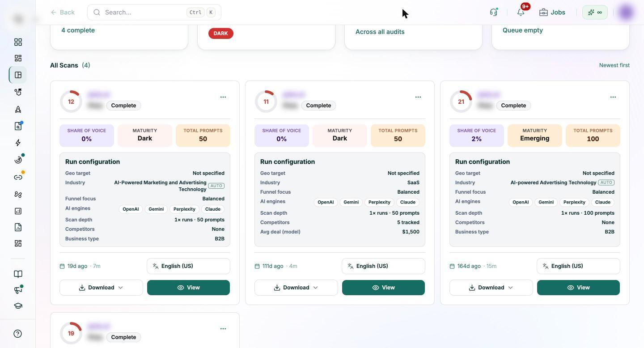The image size is (644, 348).
Task: Open language selector on the 111d ago scan
Action: click(x=383, y=266)
